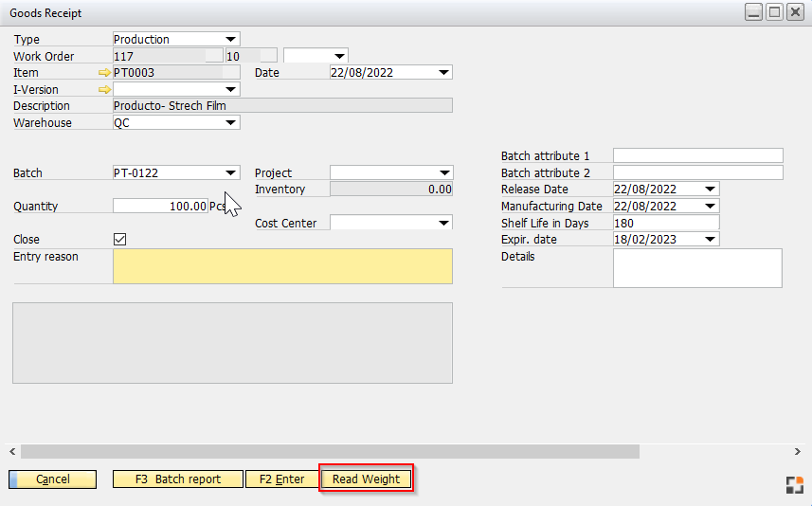This screenshot has width=812, height=506.
Task: Click the yellow Entry reason text area
Action: click(x=282, y=266)
